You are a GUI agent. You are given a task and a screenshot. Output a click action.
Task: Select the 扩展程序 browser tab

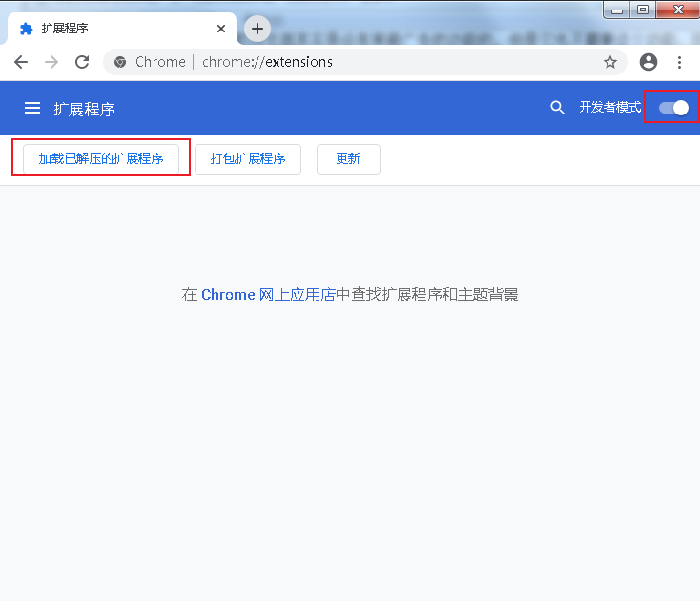pyautogui.click(x=120, y=29)
